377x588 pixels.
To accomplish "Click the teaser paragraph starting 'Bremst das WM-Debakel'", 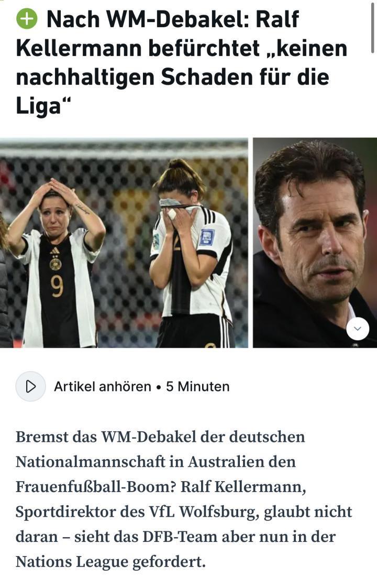I will pos(184,499).
